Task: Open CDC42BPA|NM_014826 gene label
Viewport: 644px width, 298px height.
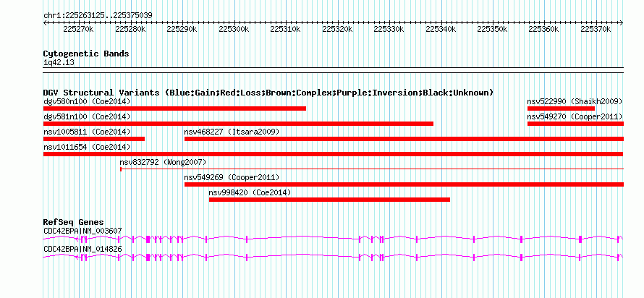Action: pos(82,249)
